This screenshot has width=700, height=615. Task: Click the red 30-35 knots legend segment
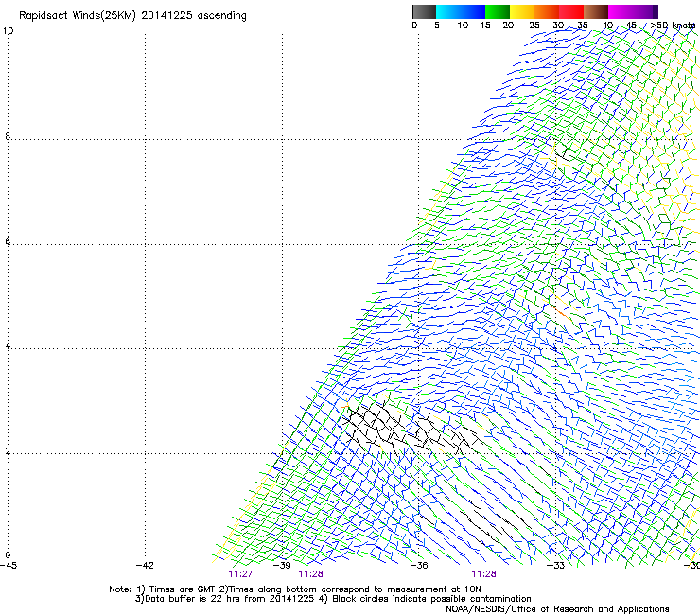coord(571,11)
